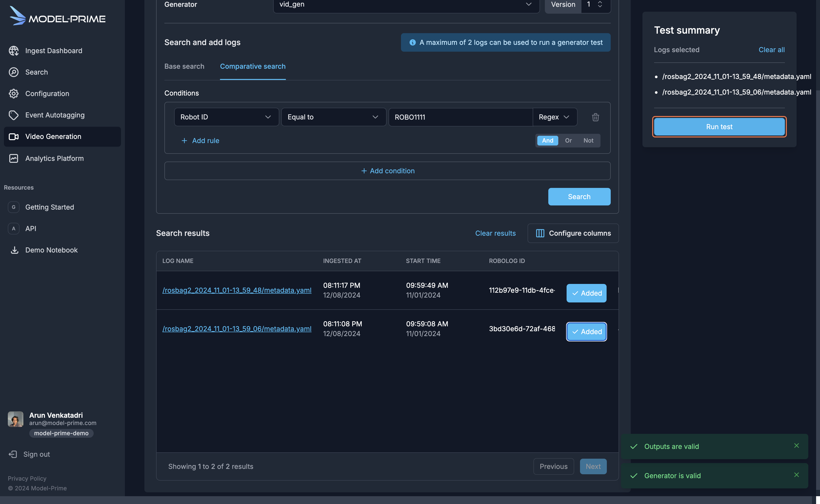Sort by INGESTED AT column header
820x504 pixels.
[x=342, y=261]
